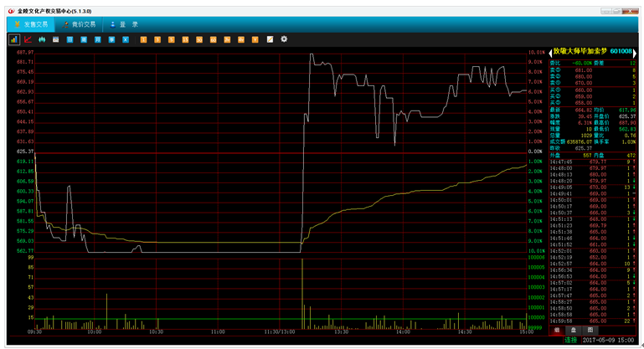Choose the orange Y interval icon
The height and width of the screenshot is (349, 644).
tap(255, 39)
